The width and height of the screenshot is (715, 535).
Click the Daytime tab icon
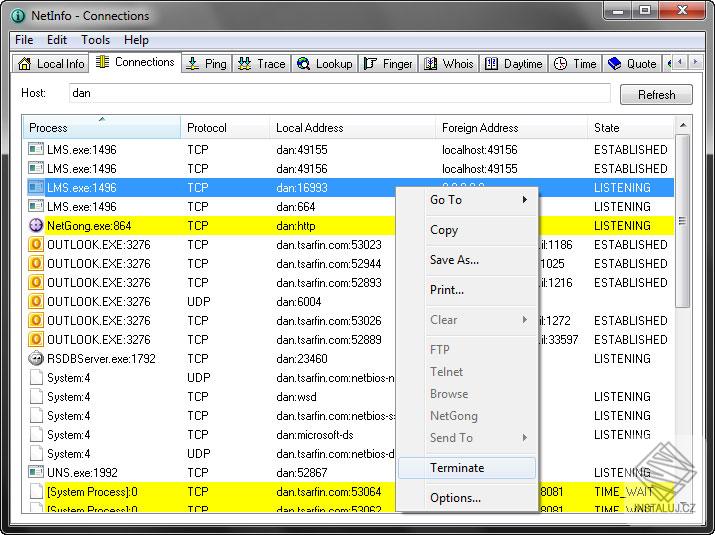click(492, 64)
